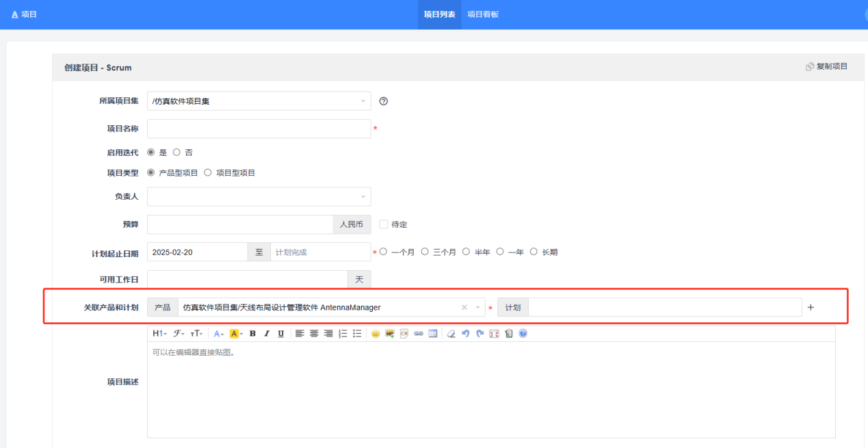Toggle bold formatting
Screen dimensions: 868x448
tap(252, 334)
